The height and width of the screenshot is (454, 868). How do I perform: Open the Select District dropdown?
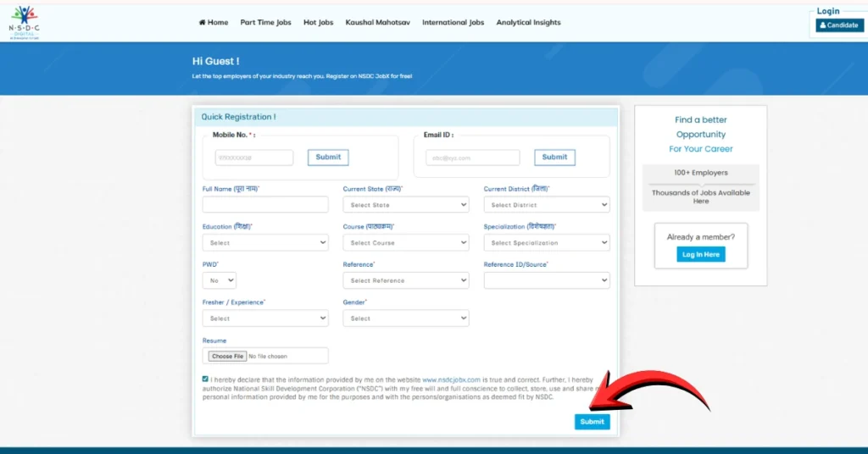[547, 205]
